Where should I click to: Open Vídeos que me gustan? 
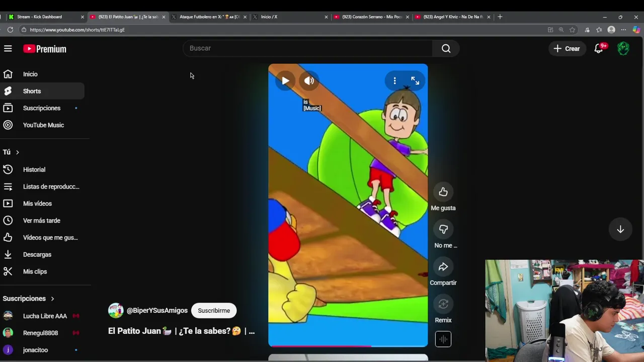click(x=42, y=237)
